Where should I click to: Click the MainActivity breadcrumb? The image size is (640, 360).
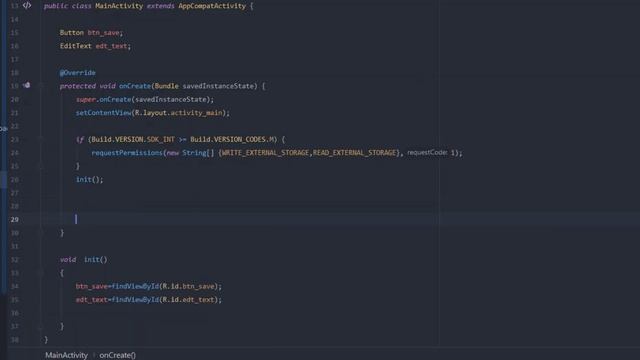[x=66, y=355]
